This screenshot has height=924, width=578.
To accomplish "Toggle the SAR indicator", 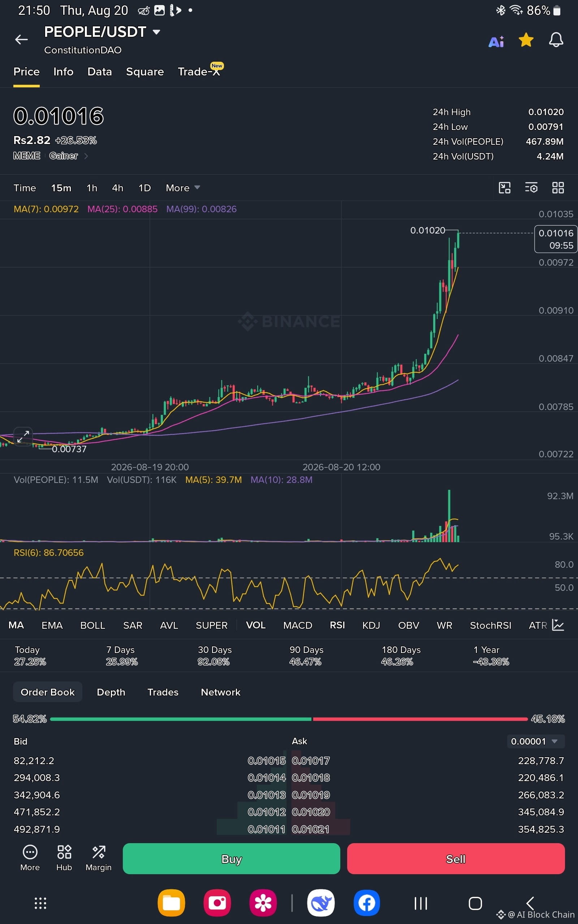I will tap(133, 625).
